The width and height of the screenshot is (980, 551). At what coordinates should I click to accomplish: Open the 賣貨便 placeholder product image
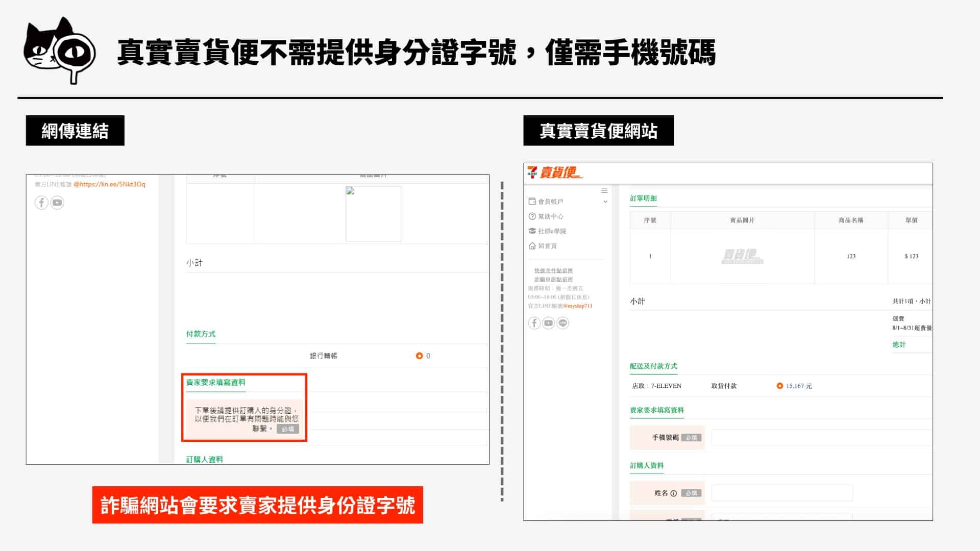(743, 256)
